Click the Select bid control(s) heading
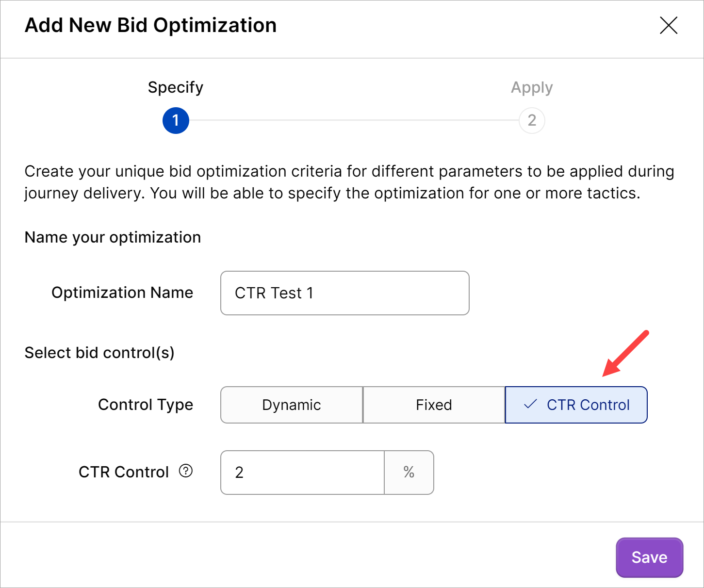 (x=99, y=353)
